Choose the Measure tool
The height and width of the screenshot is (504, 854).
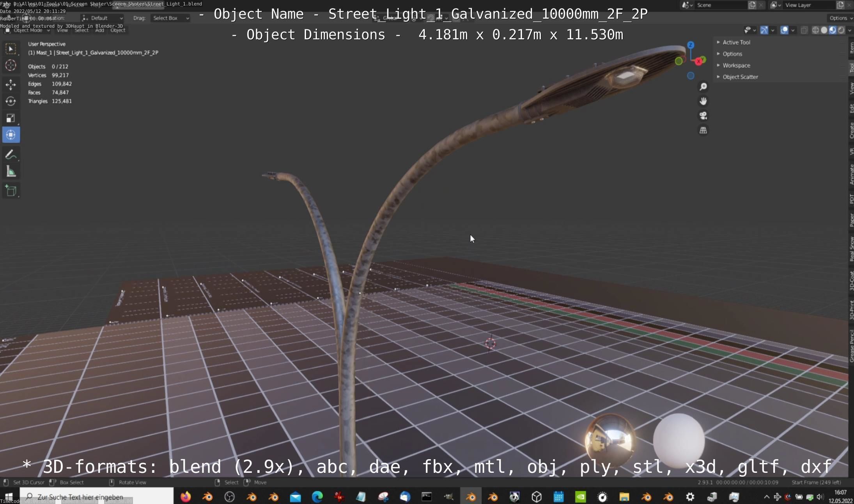[11, 172]
